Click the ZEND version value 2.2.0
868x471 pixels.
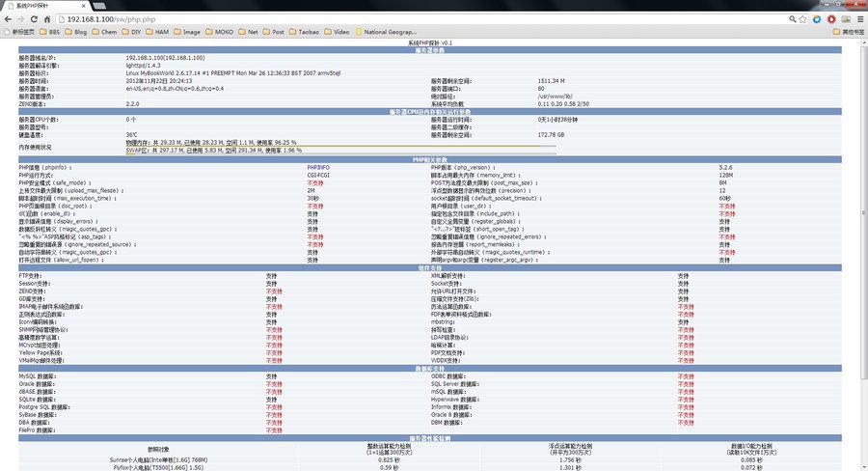click(x=132, y=104)
